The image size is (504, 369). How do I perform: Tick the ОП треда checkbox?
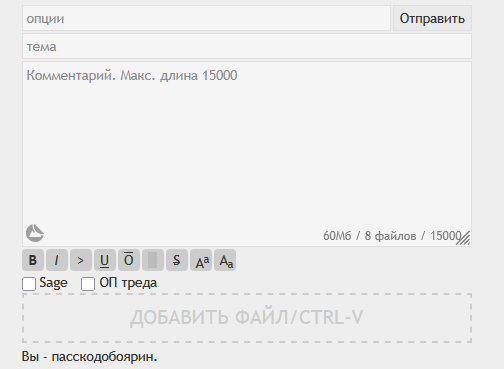pos(88,284)
